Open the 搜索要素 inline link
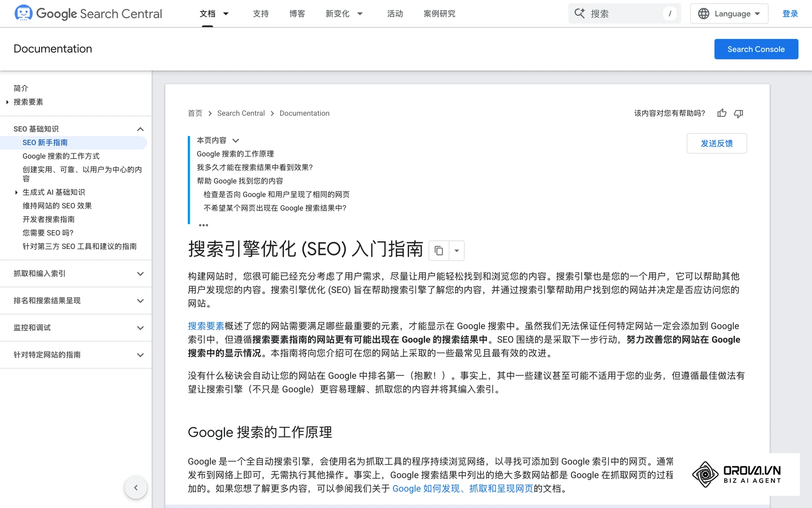Image resolution: width=812 pixels, height=508 pixels. pyautogui.click(x=206, y=326)
